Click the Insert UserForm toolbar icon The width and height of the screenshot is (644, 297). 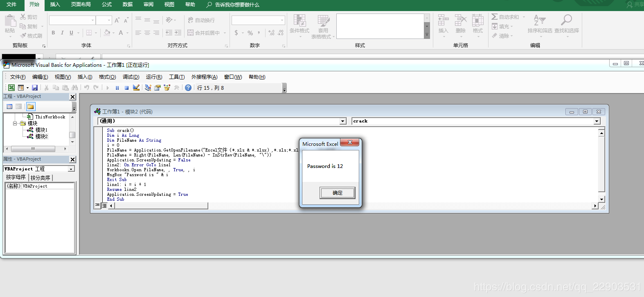pyautogui.click(x=21, y=88)
